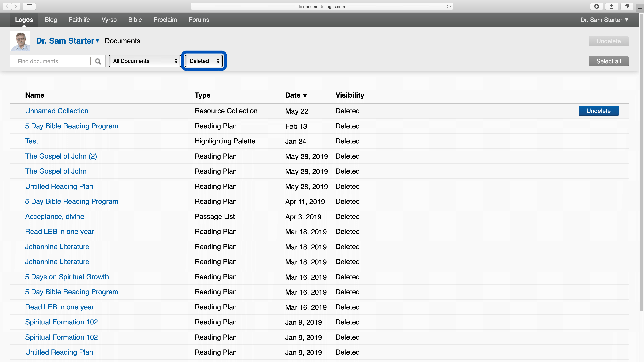Open The Gospel of John (2) link

[61, 156]
